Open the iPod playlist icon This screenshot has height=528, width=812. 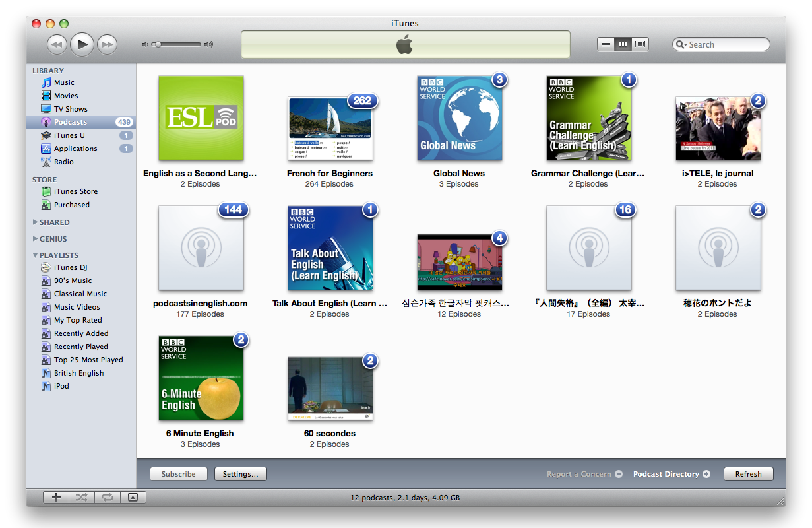pyautogui.click(x=46, y=386)
